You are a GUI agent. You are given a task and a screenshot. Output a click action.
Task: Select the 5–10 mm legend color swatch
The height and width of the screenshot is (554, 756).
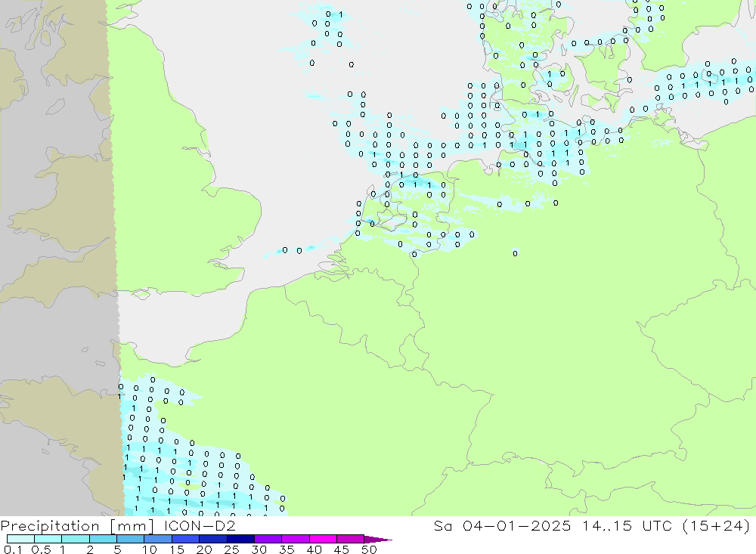(x=131, y=539)
